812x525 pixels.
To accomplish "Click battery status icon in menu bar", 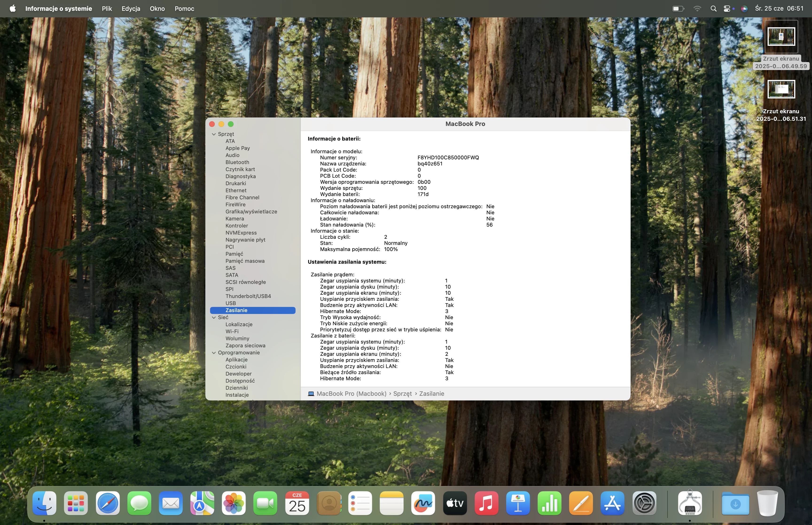I will (678, 8).
